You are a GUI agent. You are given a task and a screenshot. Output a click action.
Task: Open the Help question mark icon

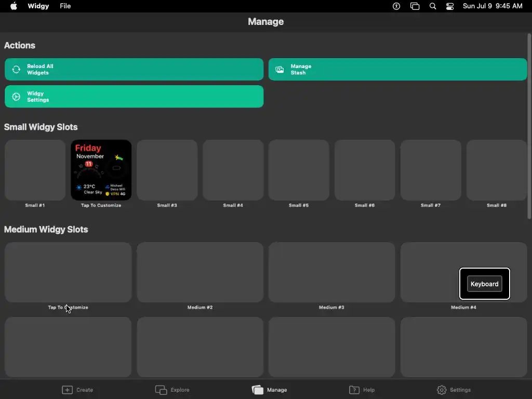pyautogui.click(x=354, y=390)
